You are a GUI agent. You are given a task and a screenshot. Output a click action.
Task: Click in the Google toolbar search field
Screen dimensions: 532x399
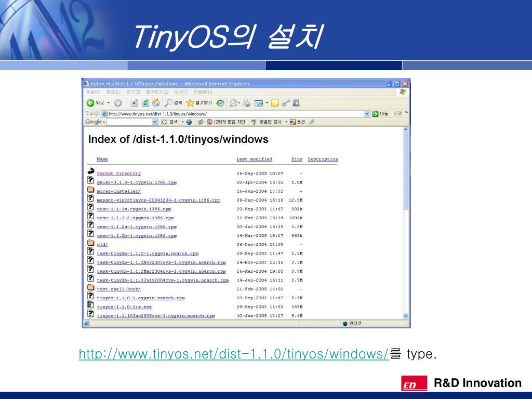coord(129,122)
